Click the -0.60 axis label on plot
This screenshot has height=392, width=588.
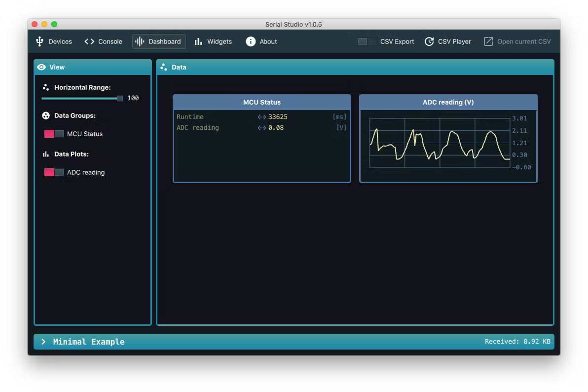521,167
